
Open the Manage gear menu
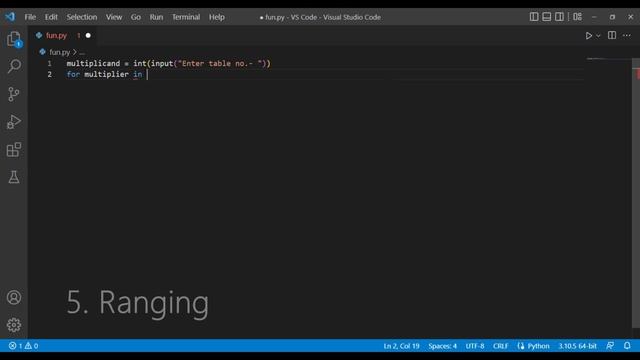(x=14, y=325)
